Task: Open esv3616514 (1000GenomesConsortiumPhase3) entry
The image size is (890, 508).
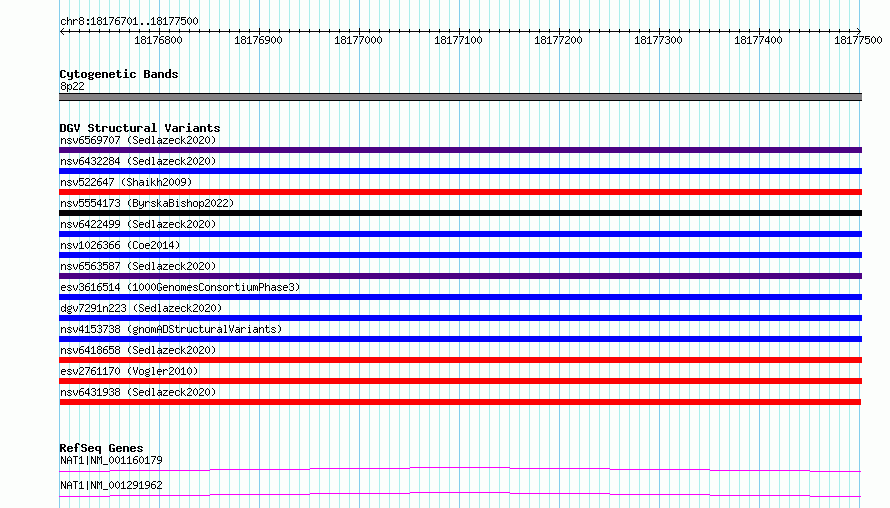Action: tap(180, 287)
